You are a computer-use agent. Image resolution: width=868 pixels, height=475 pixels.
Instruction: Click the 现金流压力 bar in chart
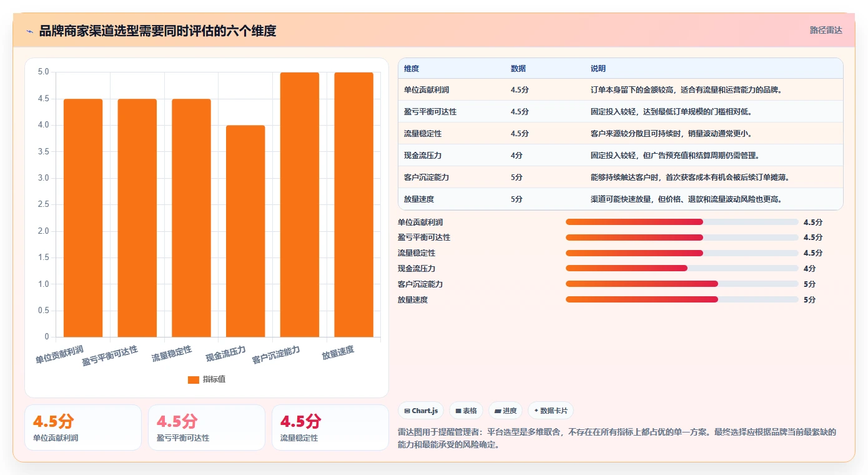[245, 231]
